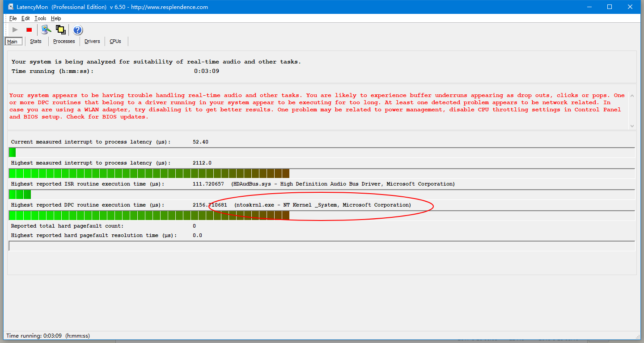
Task: Open the Help menu
Action: pos(56,18)
